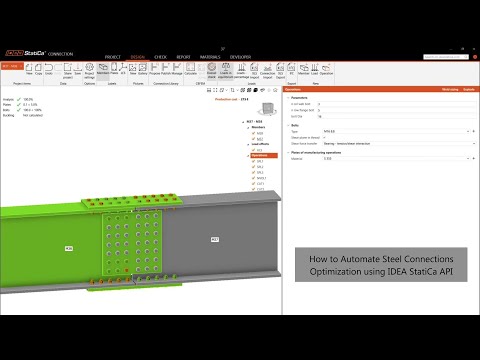The width and height of the screenshot is (480, 360).
Task: Click the 3D view cube navigator
Action: 267,109
